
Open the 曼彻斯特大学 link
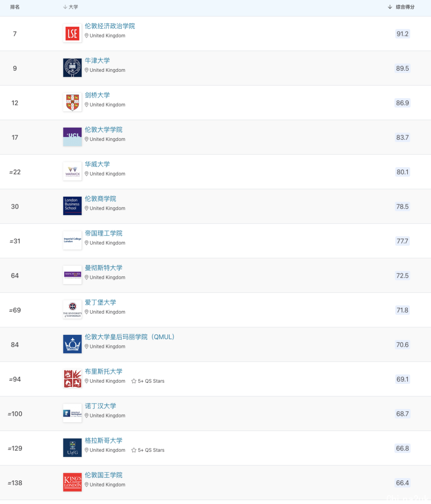point(103,268)
